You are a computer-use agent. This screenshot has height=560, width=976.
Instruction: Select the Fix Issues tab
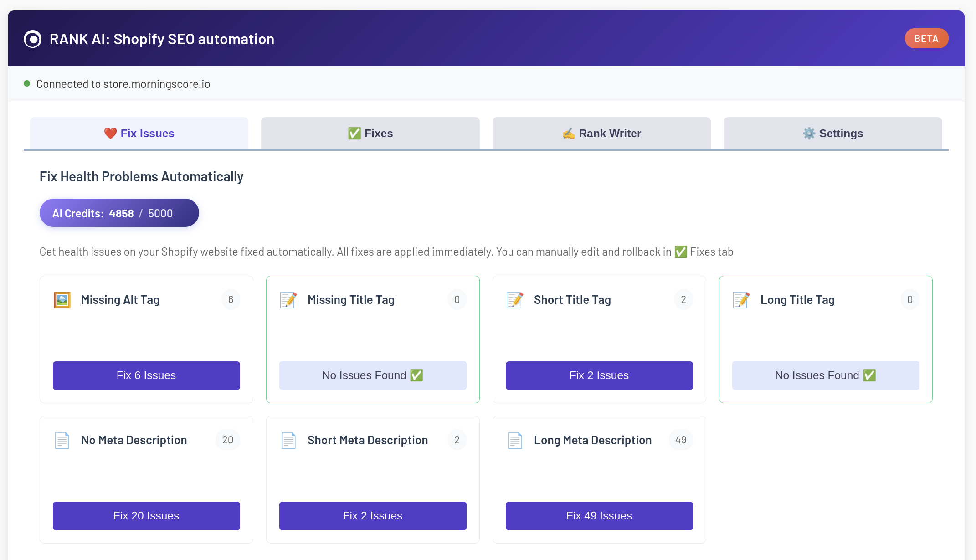pos(139,134)
